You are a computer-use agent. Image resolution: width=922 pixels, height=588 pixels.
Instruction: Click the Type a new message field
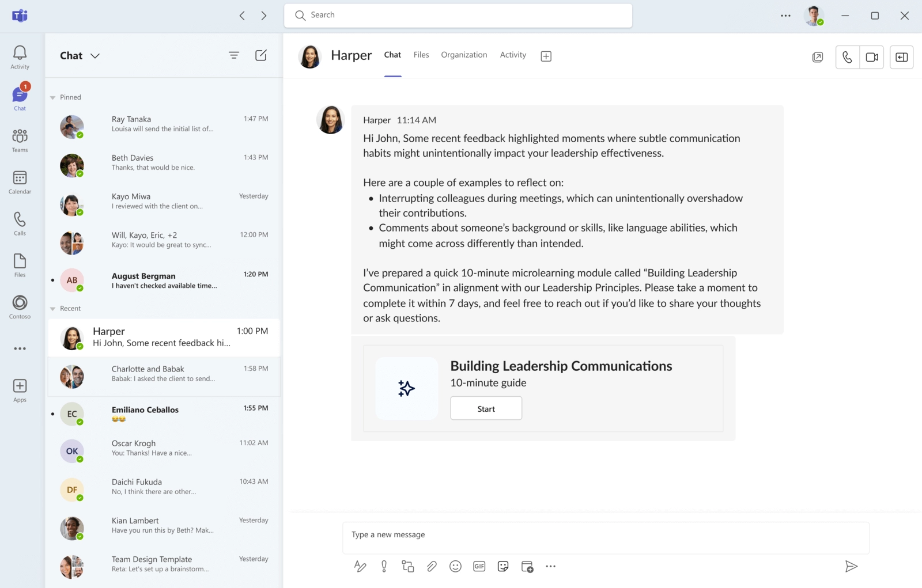tap(605, 535)
